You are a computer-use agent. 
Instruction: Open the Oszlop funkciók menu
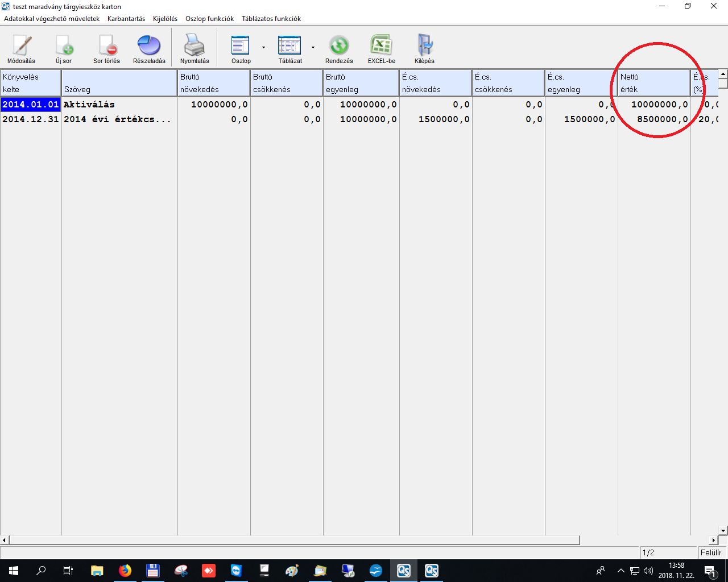(x=209, y=19)
